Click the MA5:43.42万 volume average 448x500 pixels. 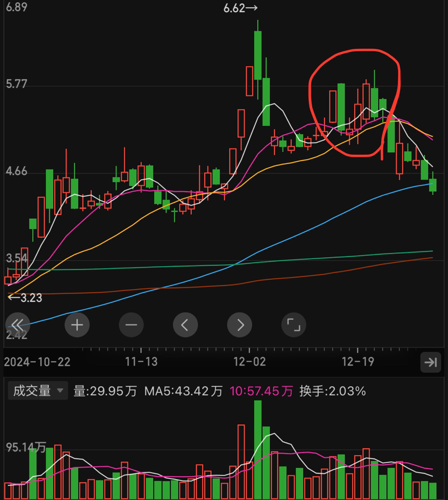point(183,391)
